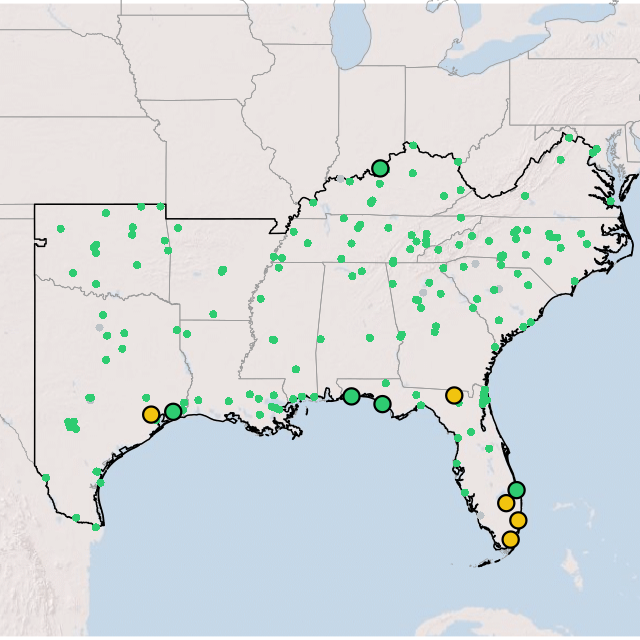
Task: Click green dot on Georgia's Atlantic coast
Action: [x=495, y=347]
